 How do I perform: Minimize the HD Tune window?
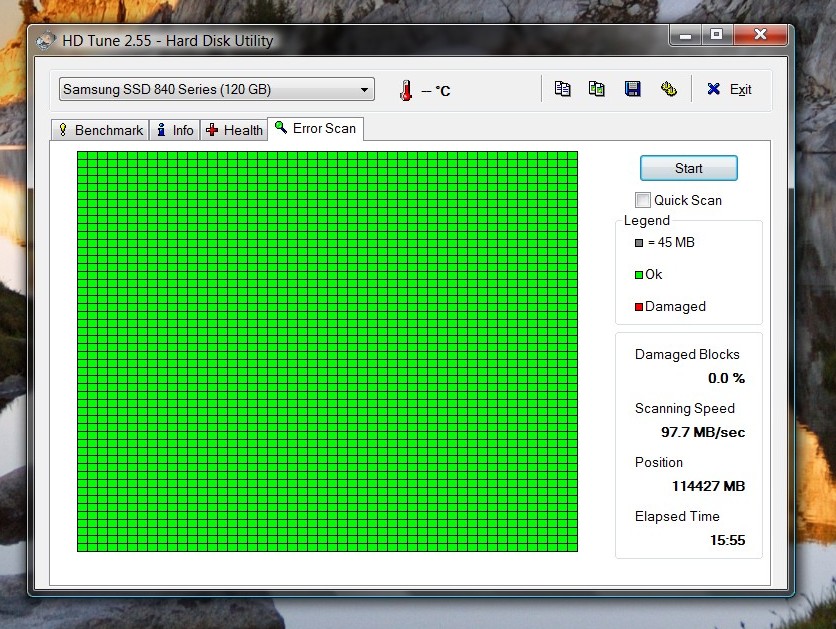686,35
